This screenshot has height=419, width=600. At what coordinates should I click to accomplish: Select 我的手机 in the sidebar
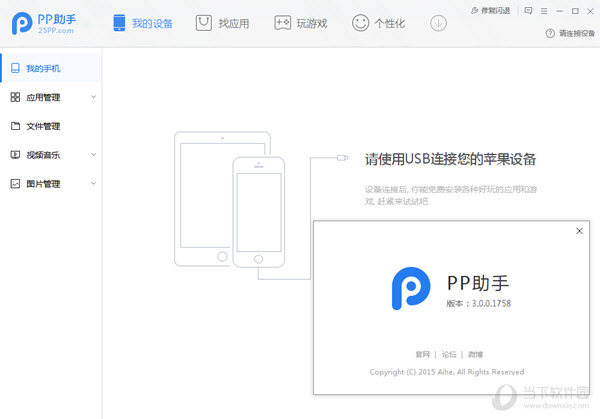(43, 69)
